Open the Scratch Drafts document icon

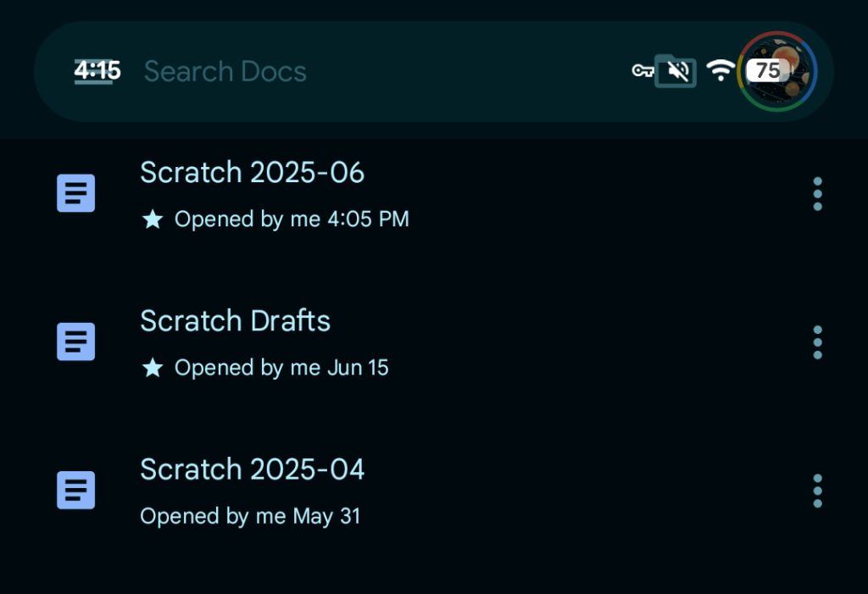[75, 341]
